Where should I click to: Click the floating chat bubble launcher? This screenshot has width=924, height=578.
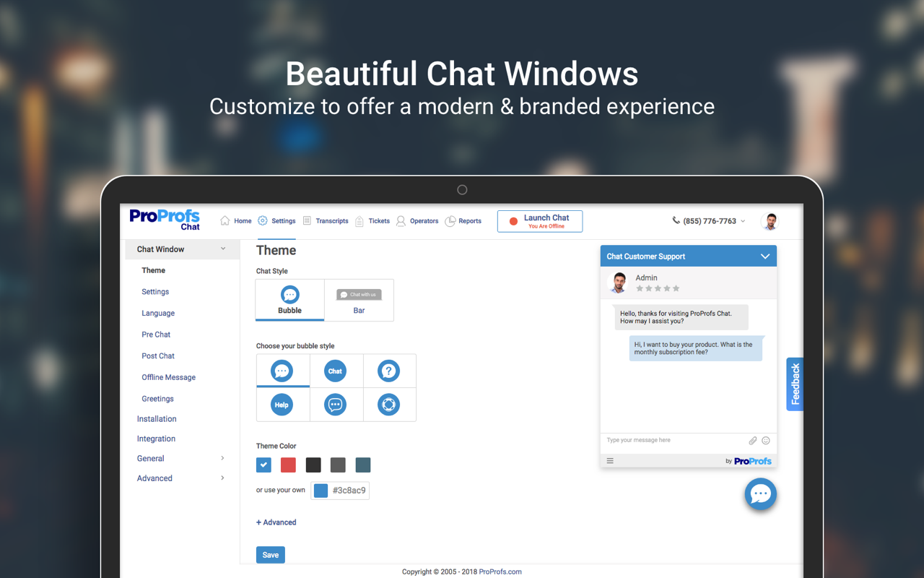coord(761,494)
